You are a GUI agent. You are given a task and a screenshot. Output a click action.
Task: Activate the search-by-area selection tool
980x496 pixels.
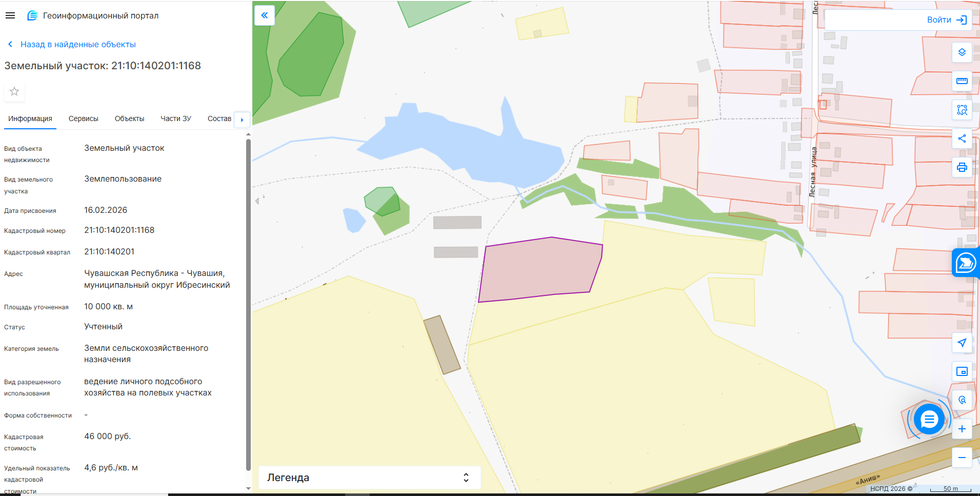(x=962, y=110)
